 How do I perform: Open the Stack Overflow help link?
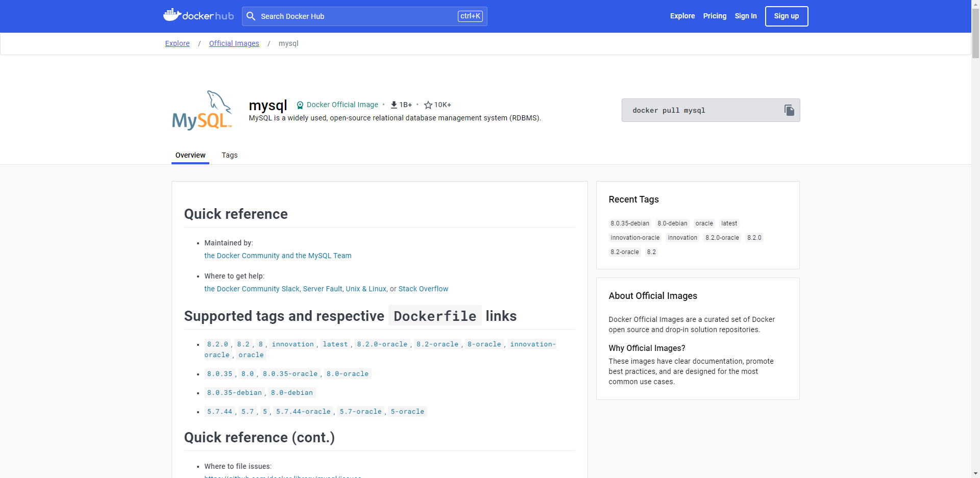click(423, 289)
